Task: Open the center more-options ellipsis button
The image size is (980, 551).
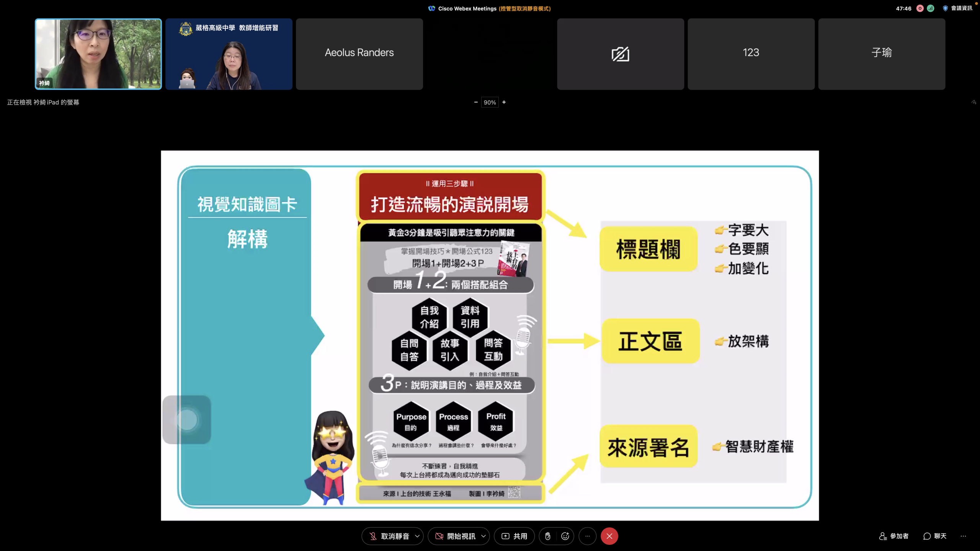Action: [x=587, y=536]
